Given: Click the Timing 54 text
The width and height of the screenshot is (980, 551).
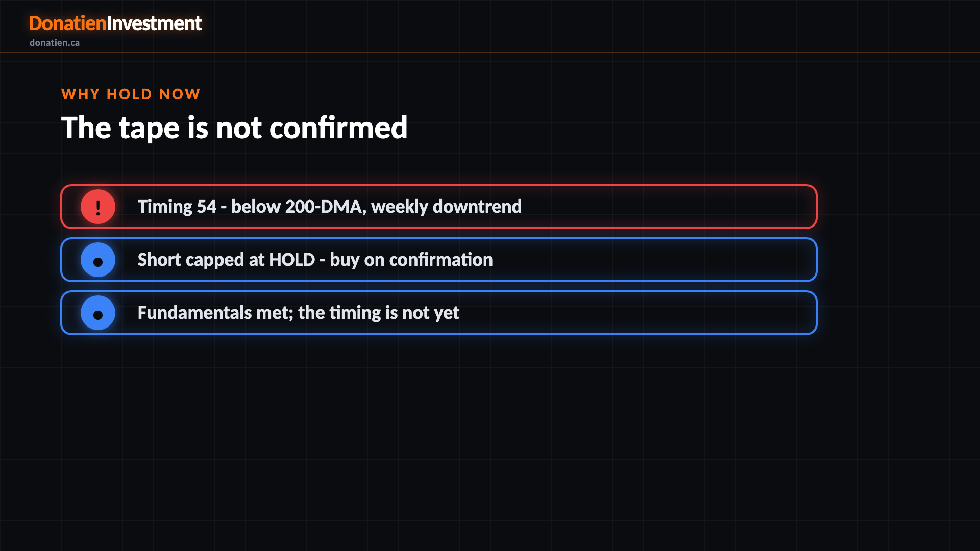Looking at the screenshot, I should pyautogui.click(x=177, y=207).
